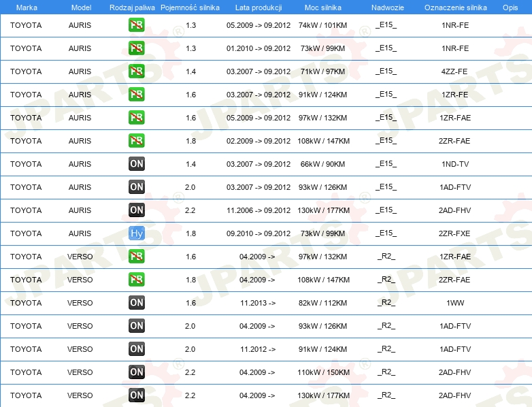532x407 pixels.
Task: Click the 1.4 capacity in 1ND-TV row
Action: click(x=190, y=164)
